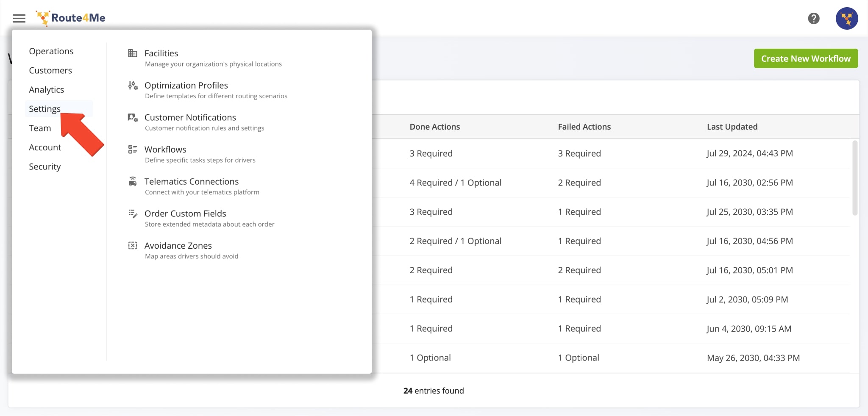Click 'Define specific tasks steps for drivers' text
The width and height of the screenshot is (868, 416).
click(200, 160)
